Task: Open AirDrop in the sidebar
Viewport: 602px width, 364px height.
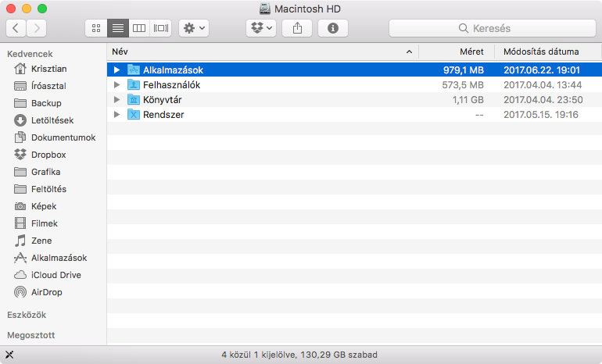Action: [38, 292]
